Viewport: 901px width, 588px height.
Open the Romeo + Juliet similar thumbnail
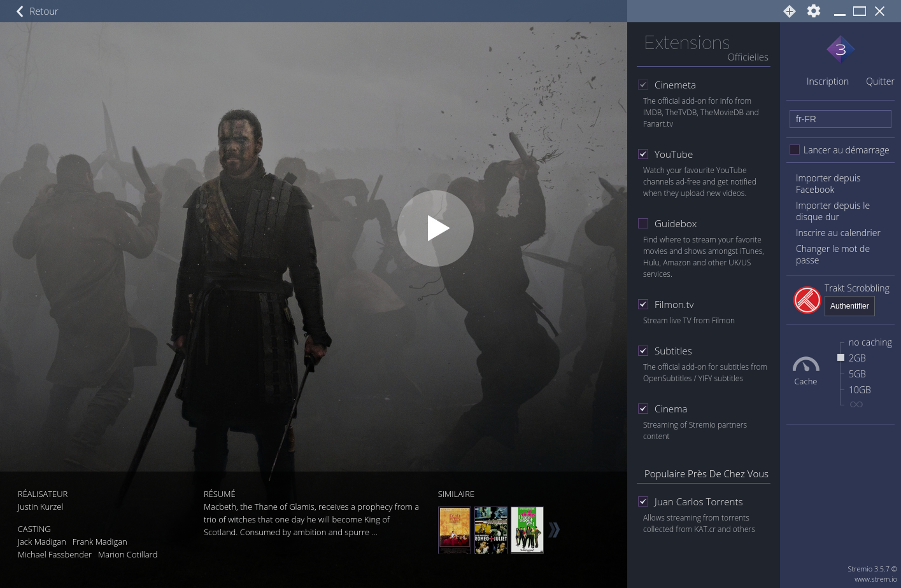pyautogui.click(x=491, y=530)
